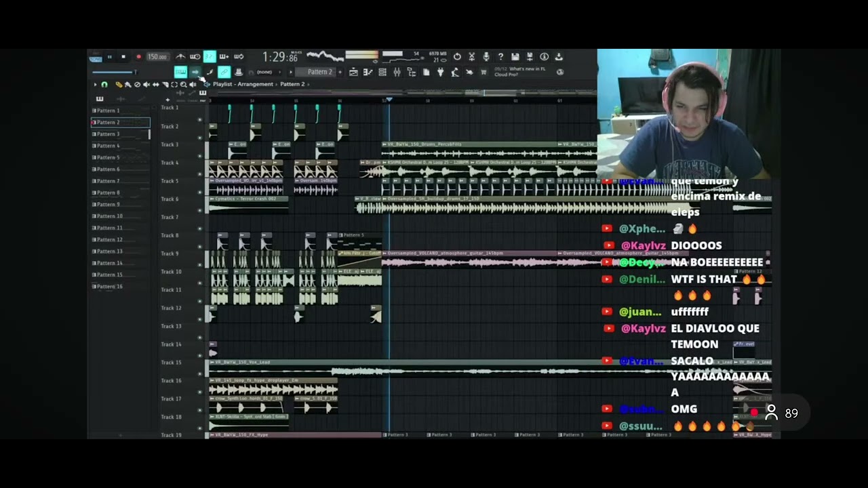868x488 pixels.
Task: Open the Playlist view icon
Action: click(353, 72)
